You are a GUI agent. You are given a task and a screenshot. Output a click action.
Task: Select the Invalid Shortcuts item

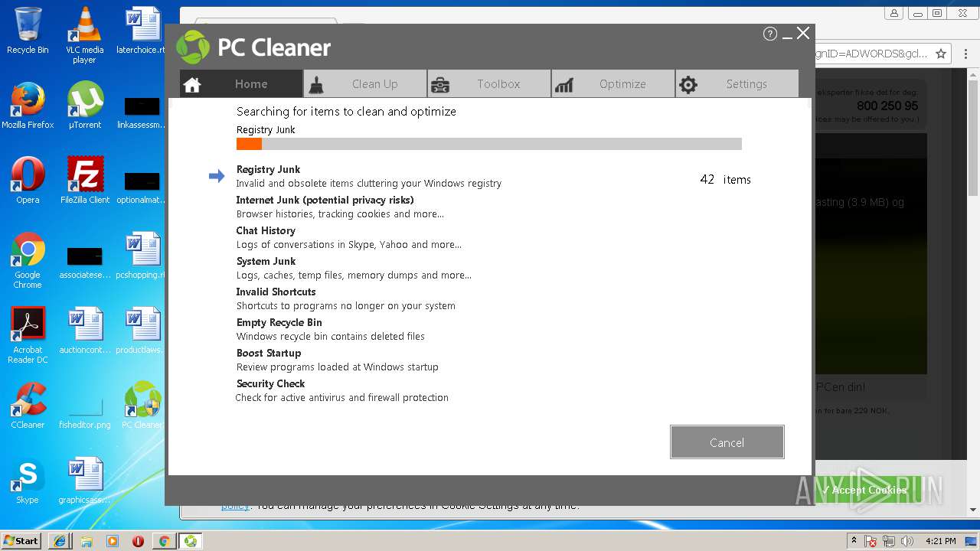click(276, 292)
